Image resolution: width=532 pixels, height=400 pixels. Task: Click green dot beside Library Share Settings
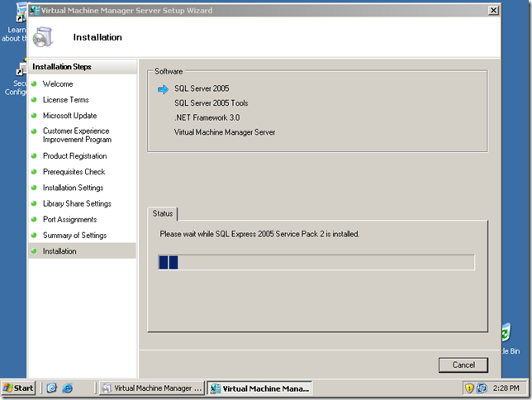coord(34,203)
